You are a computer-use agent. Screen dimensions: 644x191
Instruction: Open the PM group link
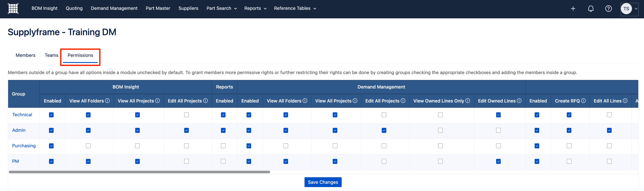(x=16, y=161)
